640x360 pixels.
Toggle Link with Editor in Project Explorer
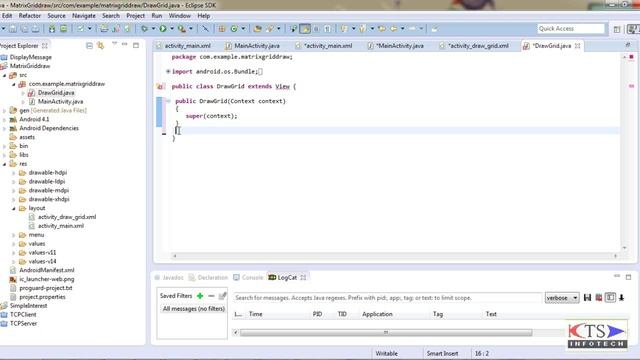100,46
